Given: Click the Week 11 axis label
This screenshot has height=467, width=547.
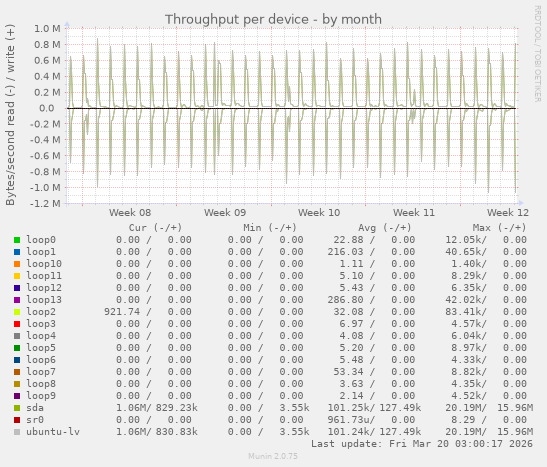Looking at the screenshot, I should click(x=414, y=212).
